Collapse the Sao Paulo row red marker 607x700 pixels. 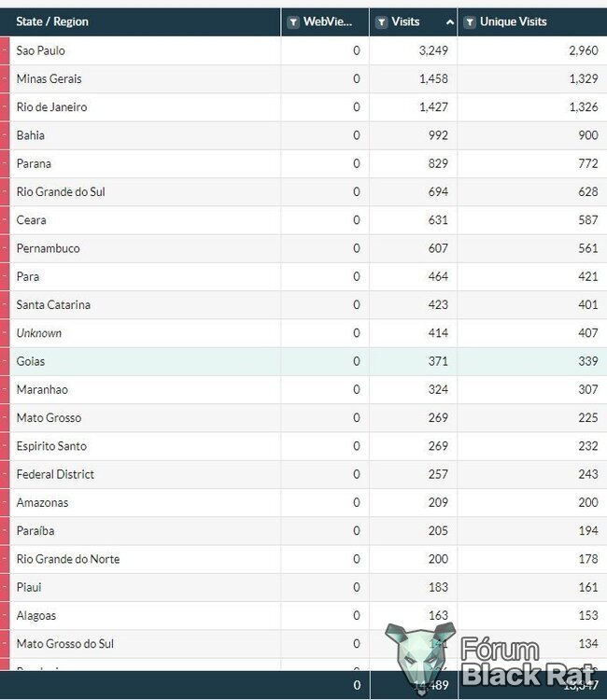pyautogui.click(x=5, y=50)
